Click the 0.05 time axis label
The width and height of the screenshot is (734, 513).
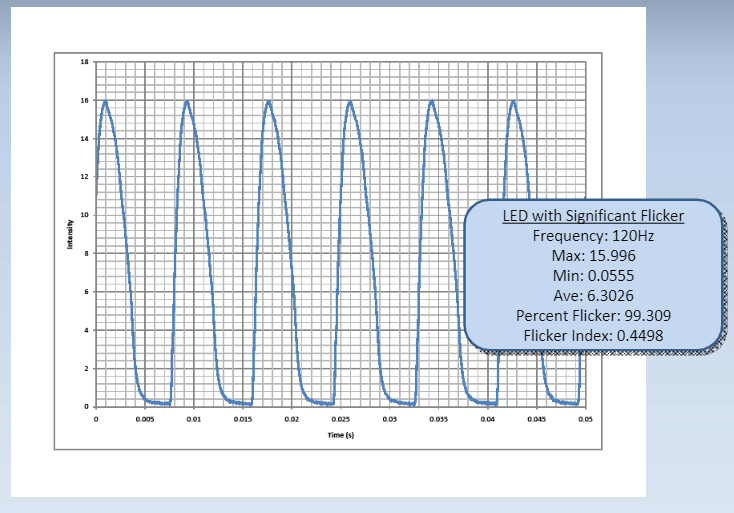585,419
